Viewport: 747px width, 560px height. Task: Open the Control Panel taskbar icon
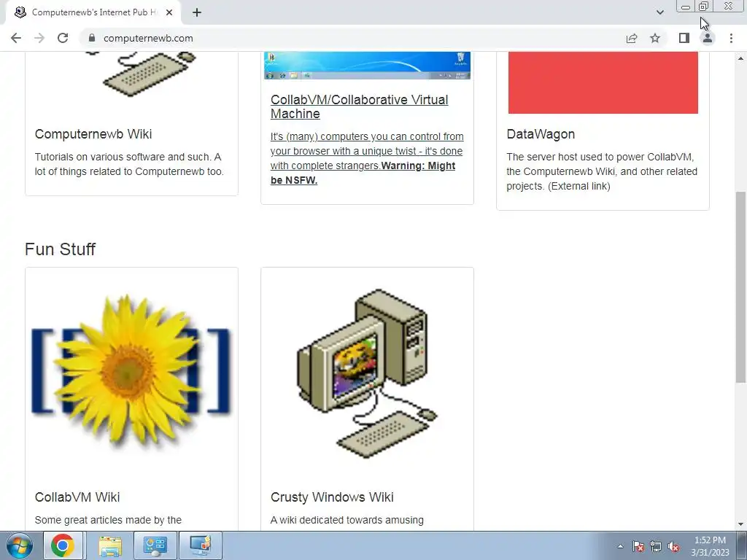point(155,545)
